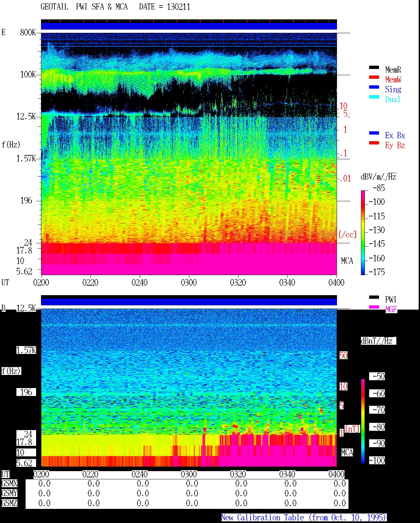
Task: Click the blue mode status bar above E spectrogram
Action: click(189, 26)
